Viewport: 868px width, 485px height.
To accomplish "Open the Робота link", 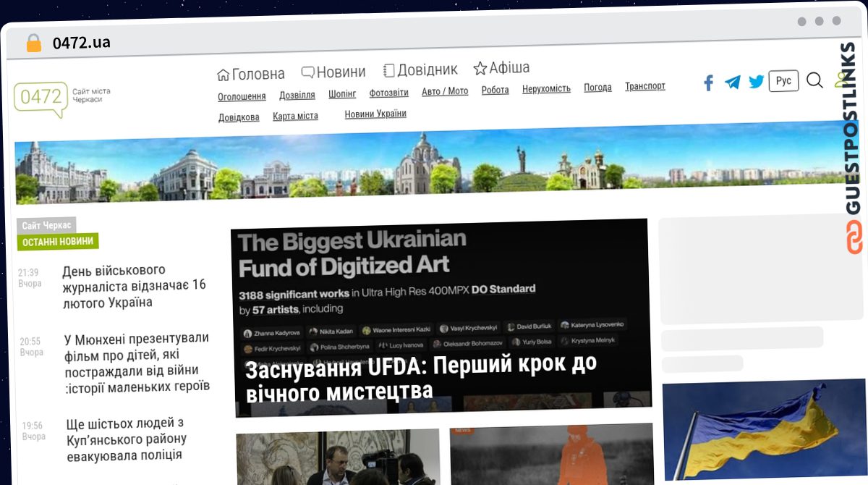I will point(495,90).
